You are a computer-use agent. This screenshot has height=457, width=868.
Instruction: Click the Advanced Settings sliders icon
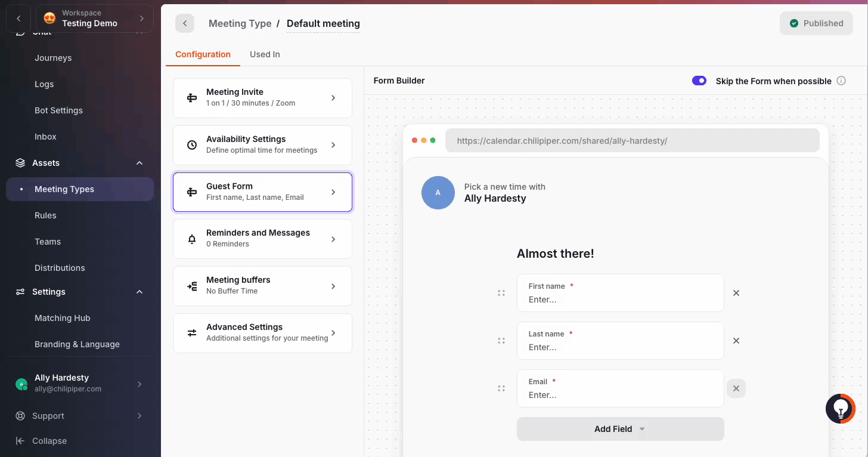[192, 333]
